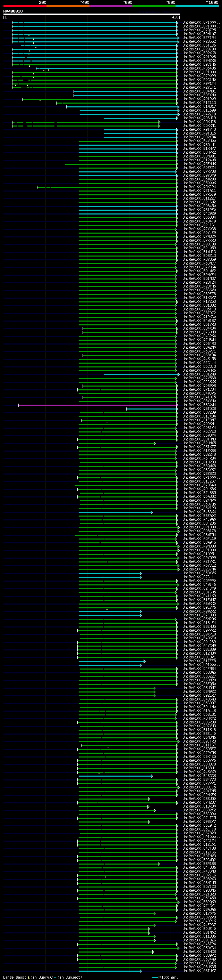This screenshot has height=980, width=222.
Task: Select UniRef100_A7P0P9 hit name
Action: 199,76
